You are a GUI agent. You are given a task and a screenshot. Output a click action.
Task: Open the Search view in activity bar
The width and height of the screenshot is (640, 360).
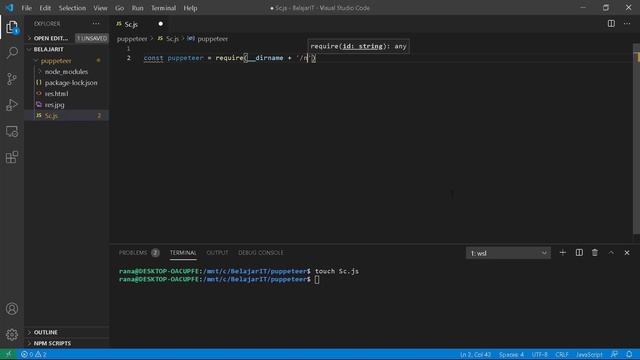(x=12, y=52)
